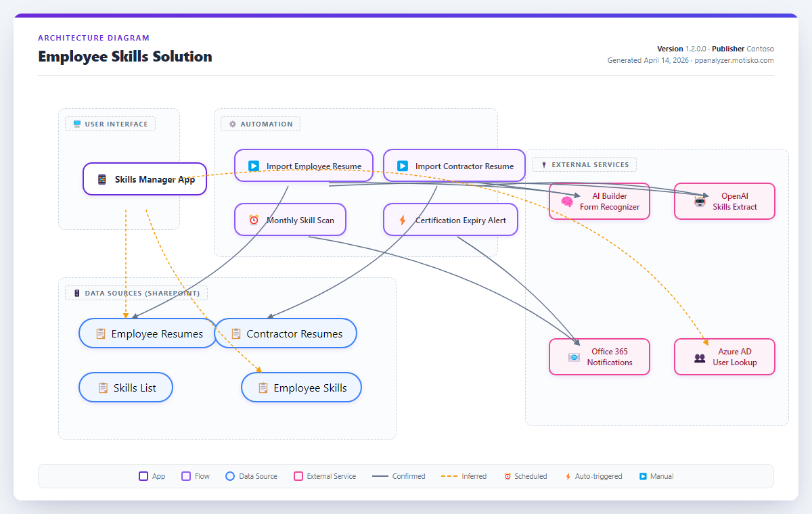The width and height of the screenshot is (812, 514).
Task: Click the "Version 1.2.0.0" text
Action: [x=681, y=49]
